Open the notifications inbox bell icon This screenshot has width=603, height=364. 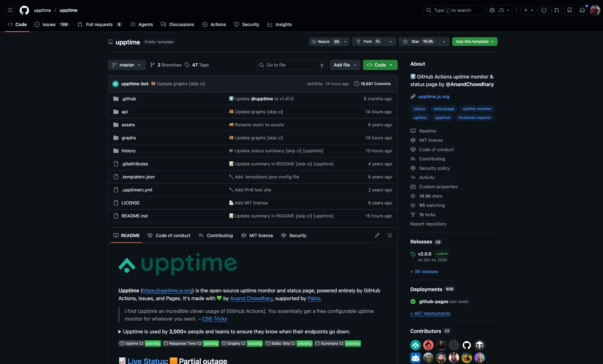[x=583, y=10]
